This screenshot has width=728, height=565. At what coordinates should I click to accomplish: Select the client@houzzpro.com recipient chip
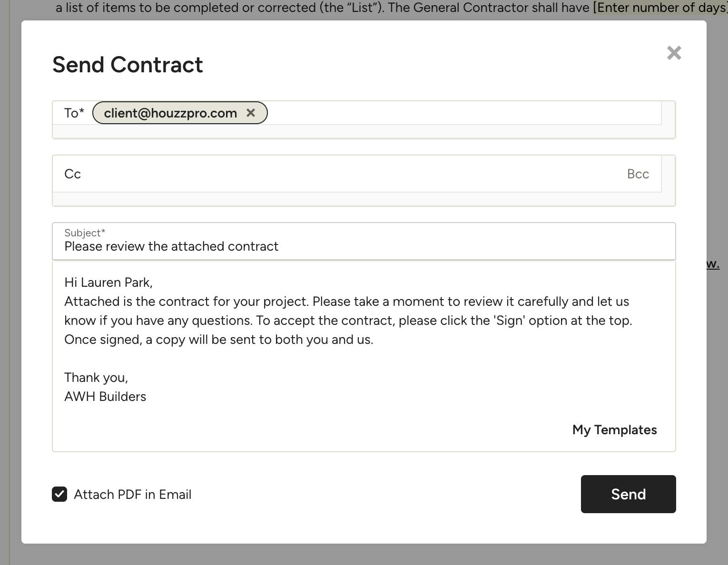[170, 113]
